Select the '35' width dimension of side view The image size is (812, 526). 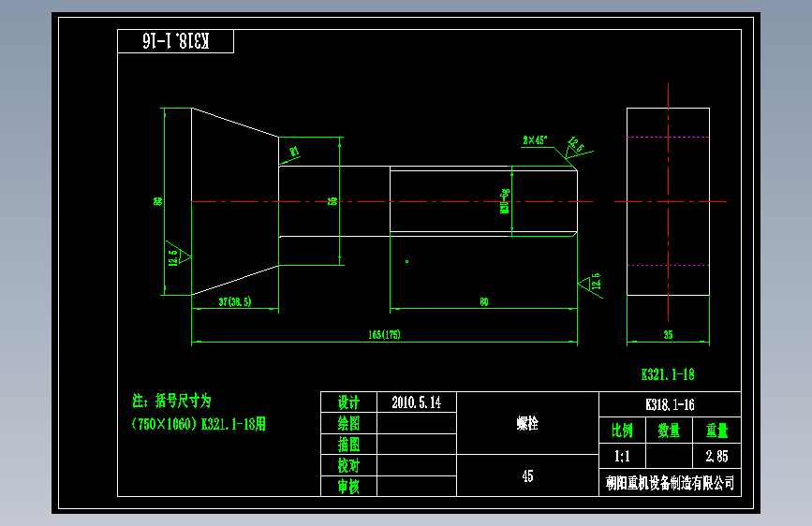(668, 335)
